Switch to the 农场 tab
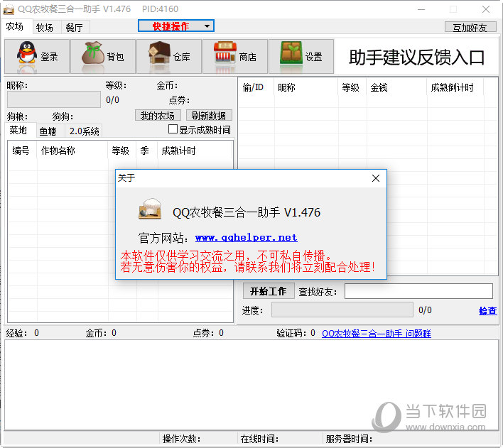This screenshot has width=503, height=448. [x=15, y=26]
